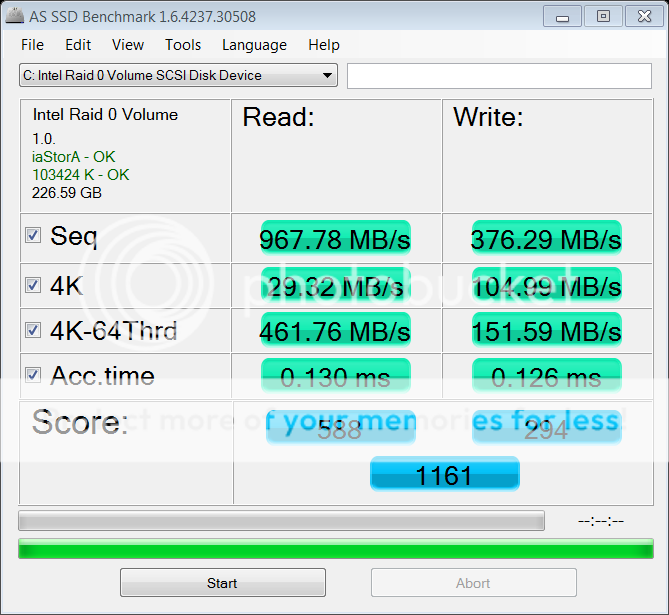Open the Edit menu
The image size is (669, 615).
click(78, 45)
